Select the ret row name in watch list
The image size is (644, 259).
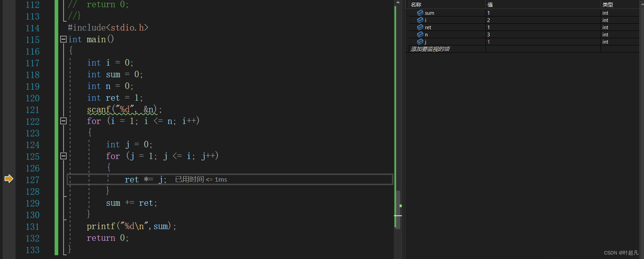coord(428,27)
